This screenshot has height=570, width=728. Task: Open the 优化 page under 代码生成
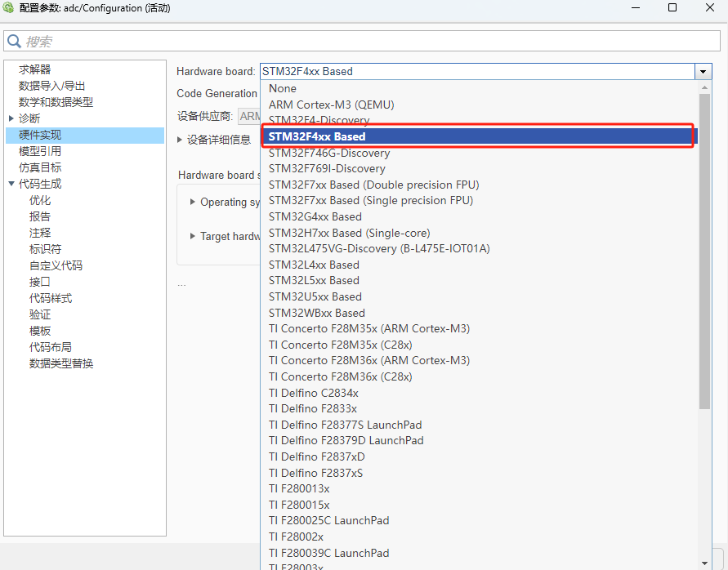(40, 199)
